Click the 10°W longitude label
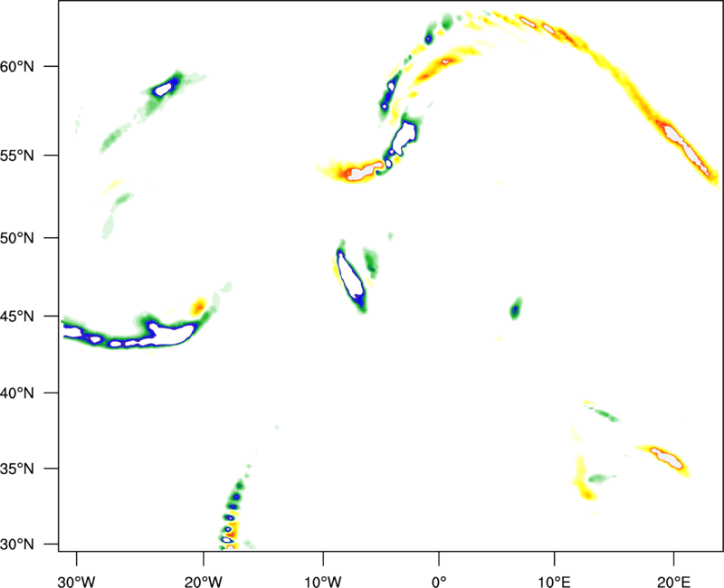The height and width of the screenshot is (588, 724). click(x=323, y=582)
